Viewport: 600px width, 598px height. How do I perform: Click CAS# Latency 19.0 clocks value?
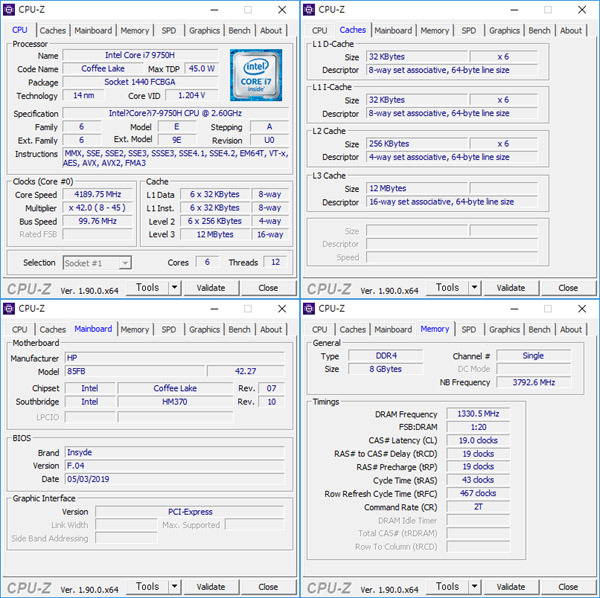pyautogui.click(x=478, y=440)
